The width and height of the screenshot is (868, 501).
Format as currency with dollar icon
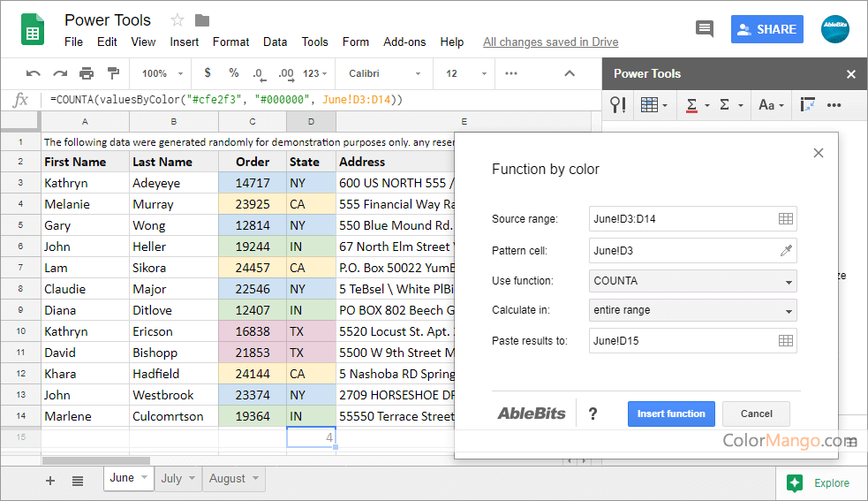(208, 72)
